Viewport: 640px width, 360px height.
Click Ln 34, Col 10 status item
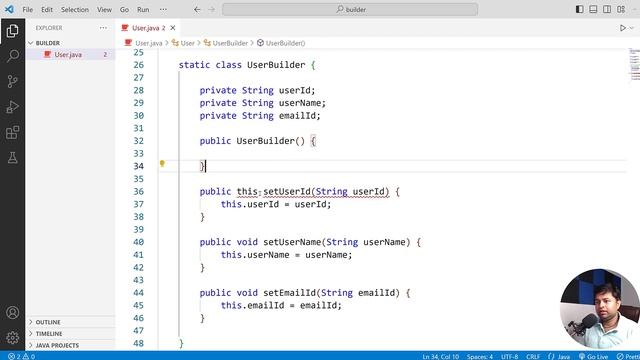pos(440,356)
